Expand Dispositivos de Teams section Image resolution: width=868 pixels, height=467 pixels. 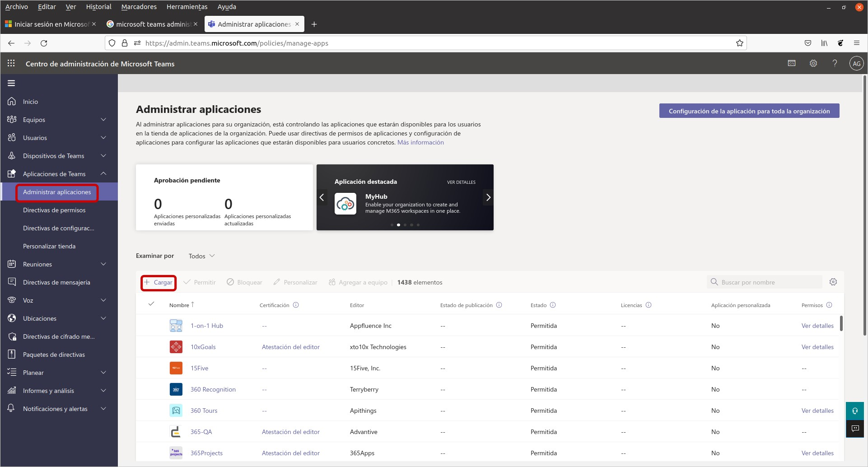pyautogui.click(x=103, y=156)
